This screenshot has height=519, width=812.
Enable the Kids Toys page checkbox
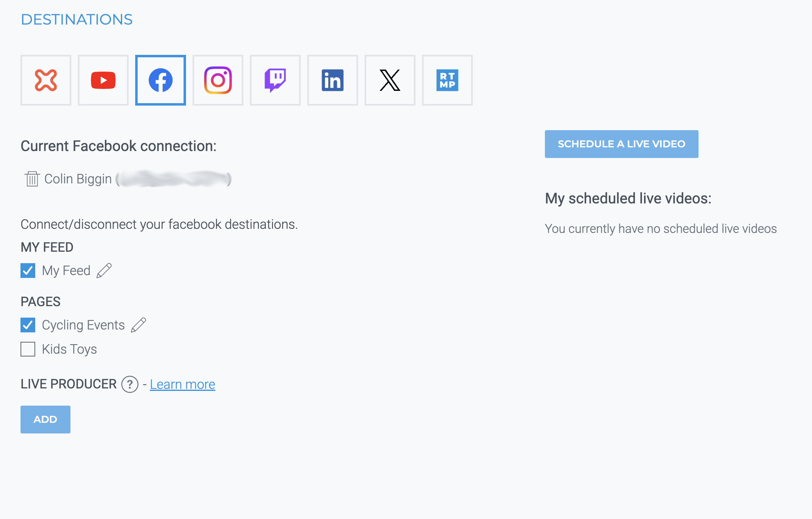28,349
